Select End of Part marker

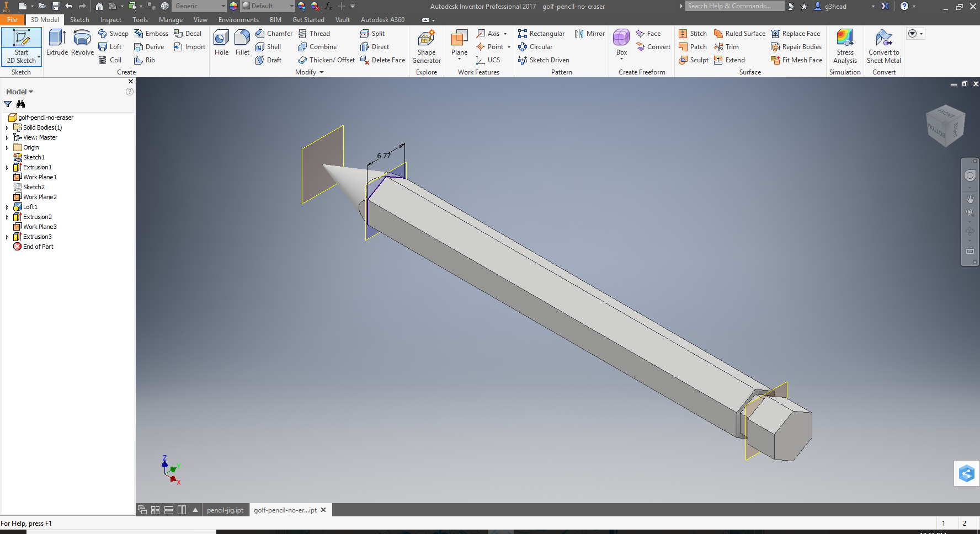point(38,247)
